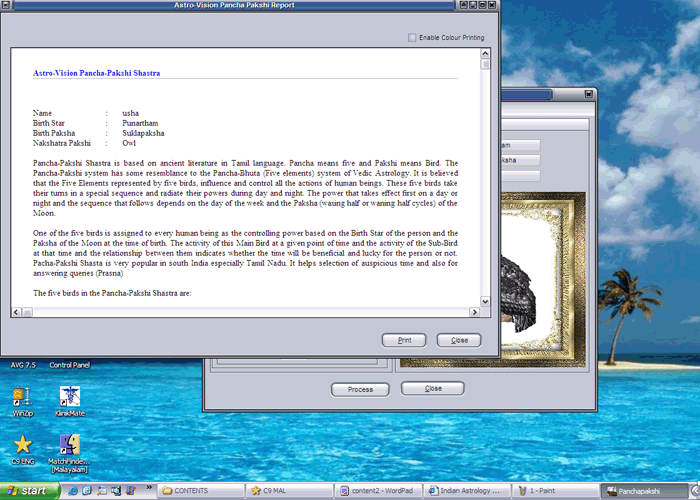700x500 pixels.
Task: Click the Astro-Vision Pancha-Pakshi Shastra heading
Action: [96, 73]
